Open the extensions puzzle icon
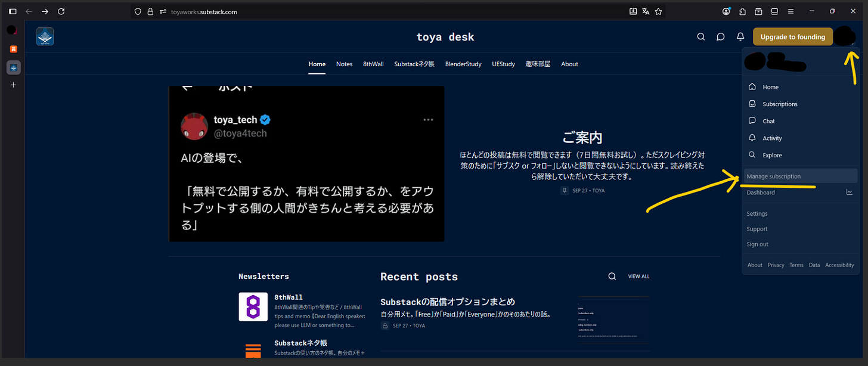868x366 pixels. click(x=742, y=11)
